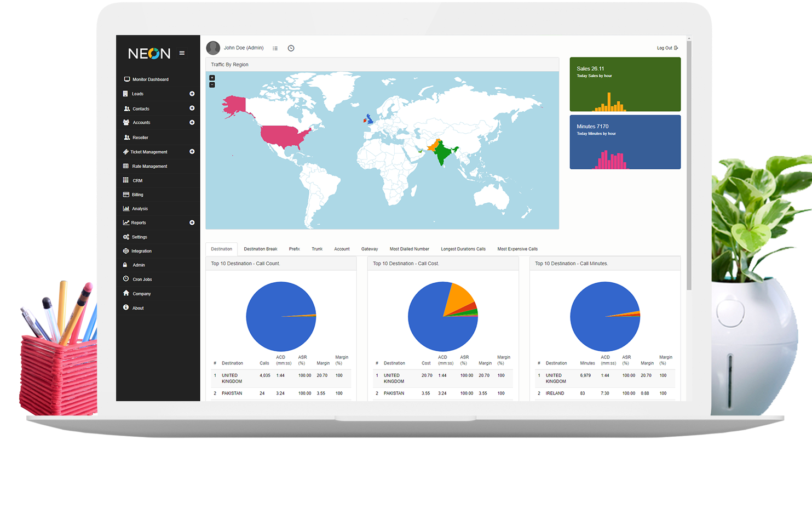Click the map zoom out minus button
The height and width of the screenshot is (508, 812).
point(212,85)
